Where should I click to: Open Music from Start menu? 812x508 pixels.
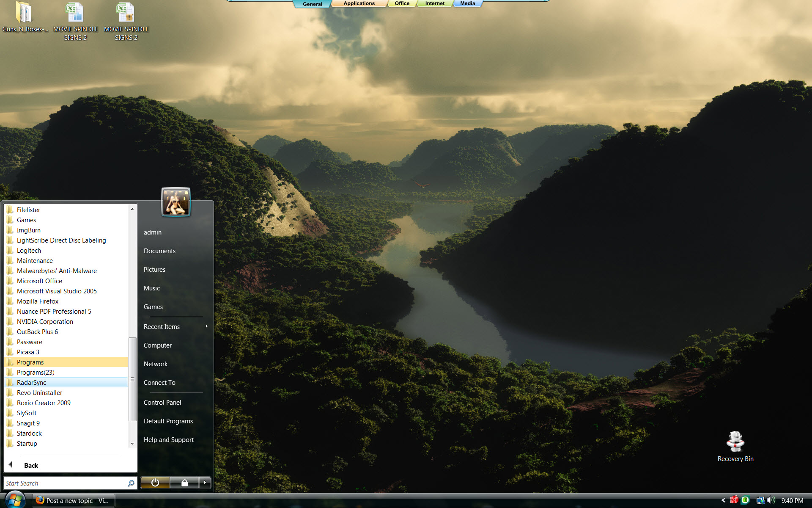[152, 288]
